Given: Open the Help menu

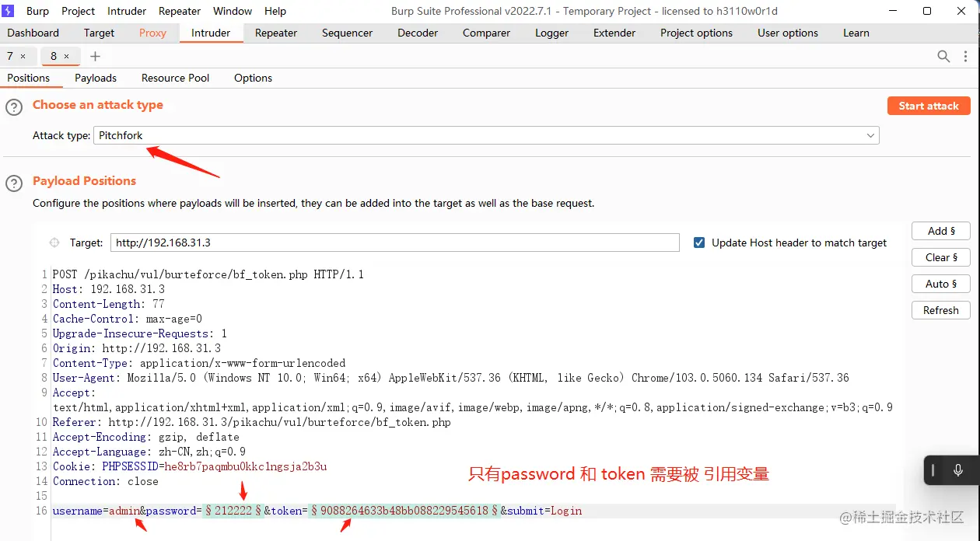Looking at the screenshot, I should [x=275, y=11].
